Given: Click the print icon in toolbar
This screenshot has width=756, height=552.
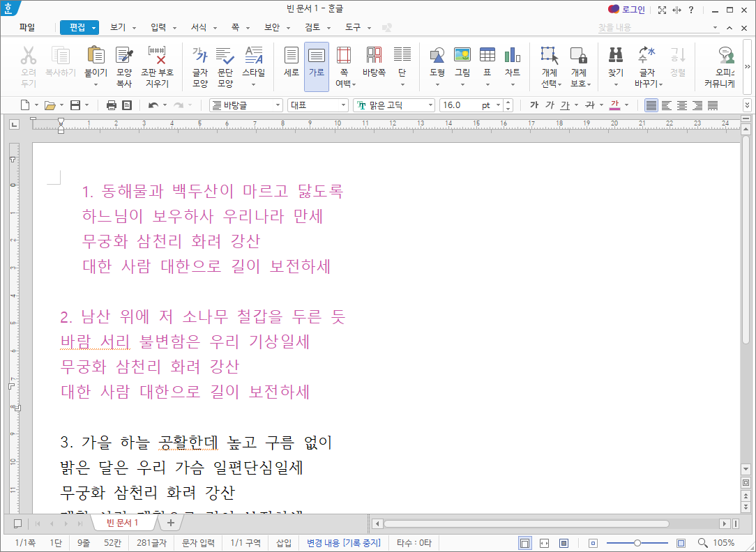Looking at the screenshot, I should (112, 105).
